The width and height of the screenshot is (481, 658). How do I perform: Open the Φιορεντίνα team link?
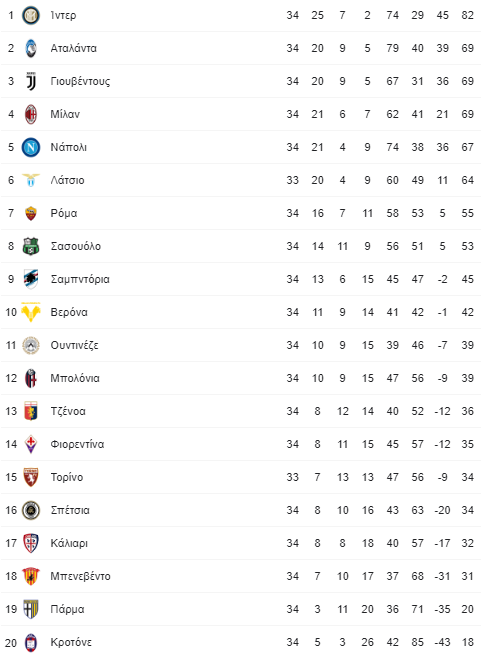tap(77, 444)
